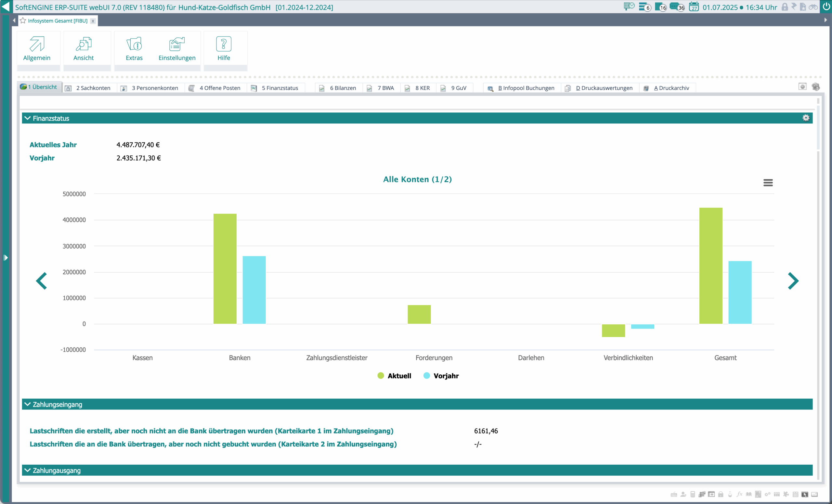Switch to the 9 GuV tab

tap(454, 88)
